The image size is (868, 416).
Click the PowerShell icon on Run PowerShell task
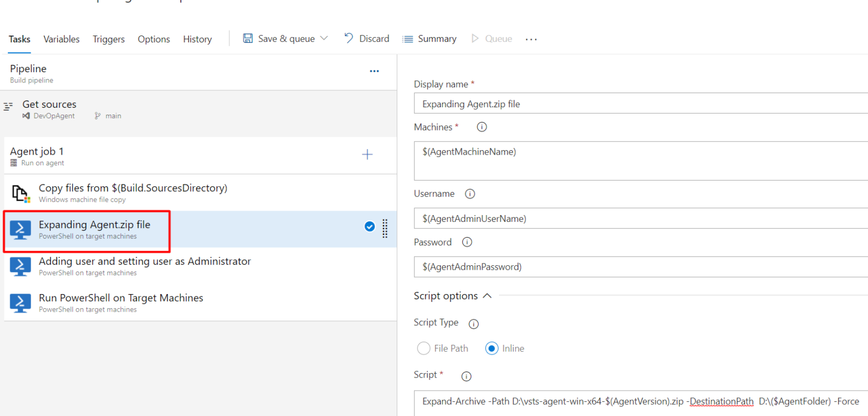tap(20, 303)
